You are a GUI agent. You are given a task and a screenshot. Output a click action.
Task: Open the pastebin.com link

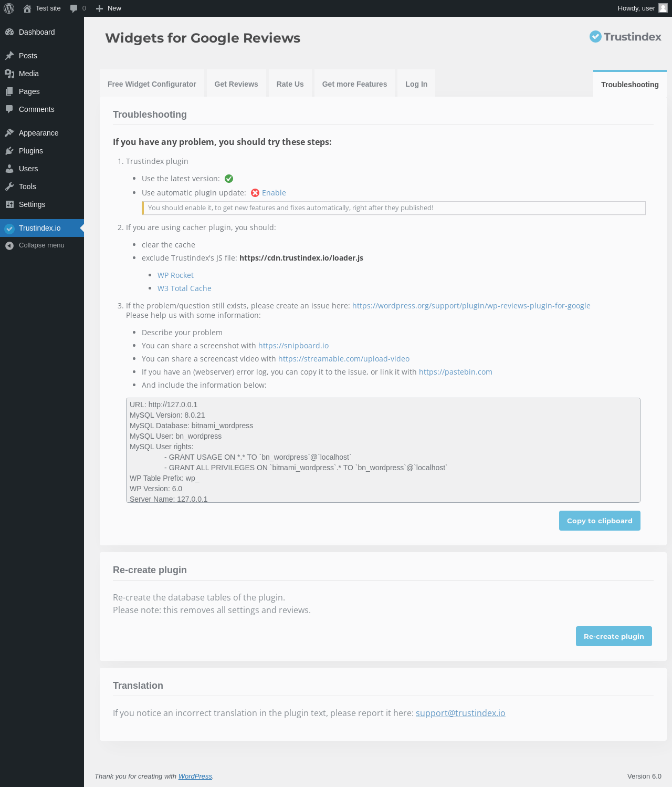pyautogui.click(x=456, y=372)
